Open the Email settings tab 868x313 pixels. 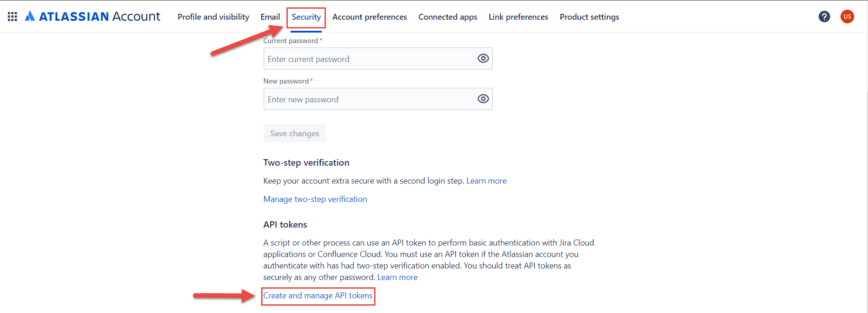point(270,17)
